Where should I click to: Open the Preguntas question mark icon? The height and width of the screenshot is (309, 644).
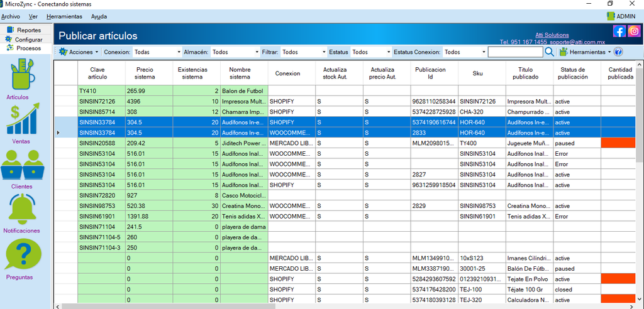23,254
